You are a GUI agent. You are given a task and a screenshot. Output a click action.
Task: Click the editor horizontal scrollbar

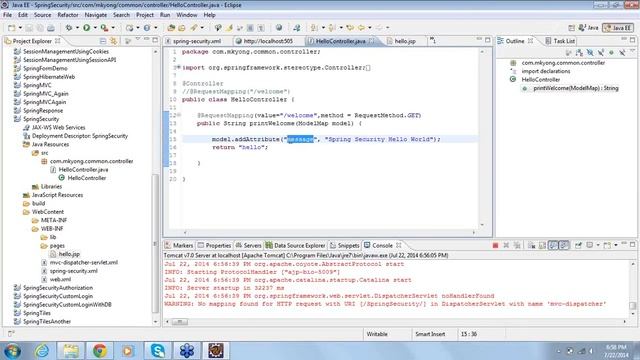pos(329,232)
